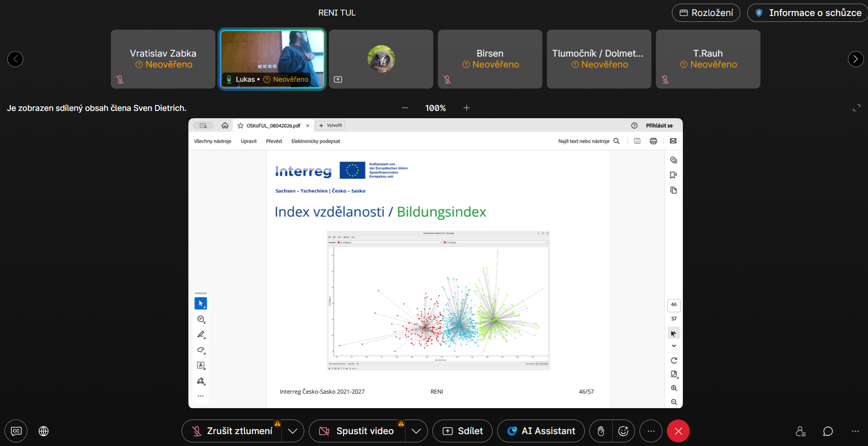Start camera with Spustit video
This screenshot has width=868, height=446.
(357, 431)
